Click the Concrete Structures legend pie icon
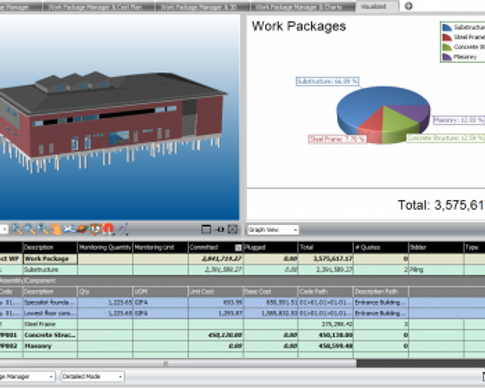Image resolution: width=485 pixels, height=388 pixels. coord(447,47)
